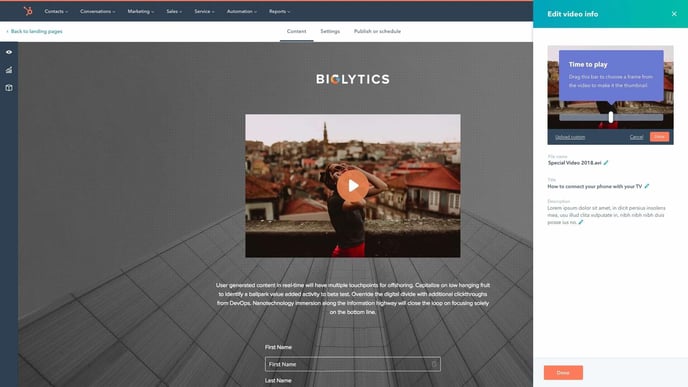Click the Upload custom link

tap(570, 137)
